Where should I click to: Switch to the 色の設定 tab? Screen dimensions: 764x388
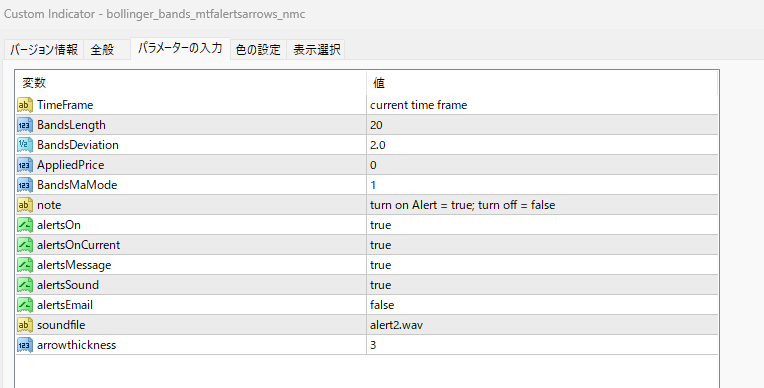coord(258,49)
